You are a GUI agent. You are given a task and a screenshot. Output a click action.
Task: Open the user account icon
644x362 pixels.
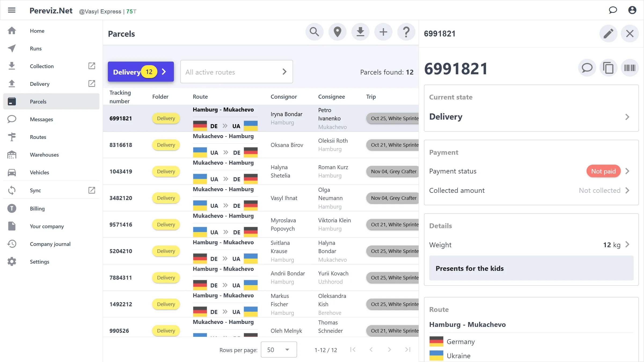click(632, 10)
